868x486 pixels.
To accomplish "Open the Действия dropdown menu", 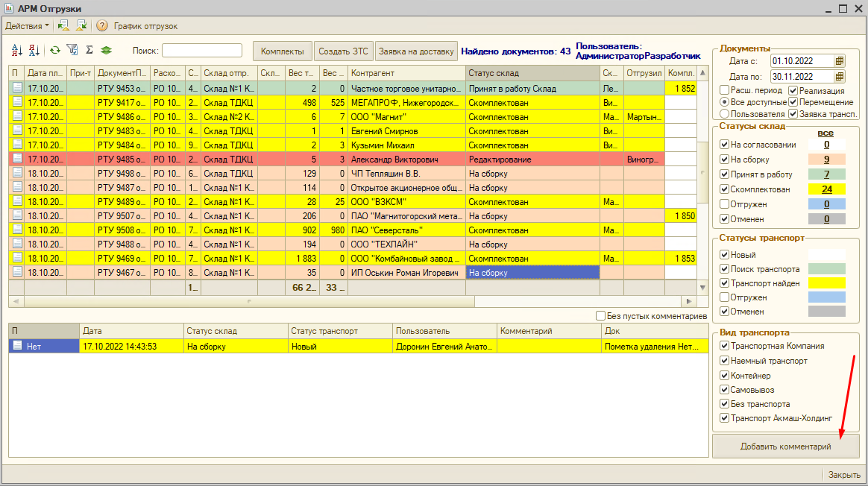I will [27, 26].
